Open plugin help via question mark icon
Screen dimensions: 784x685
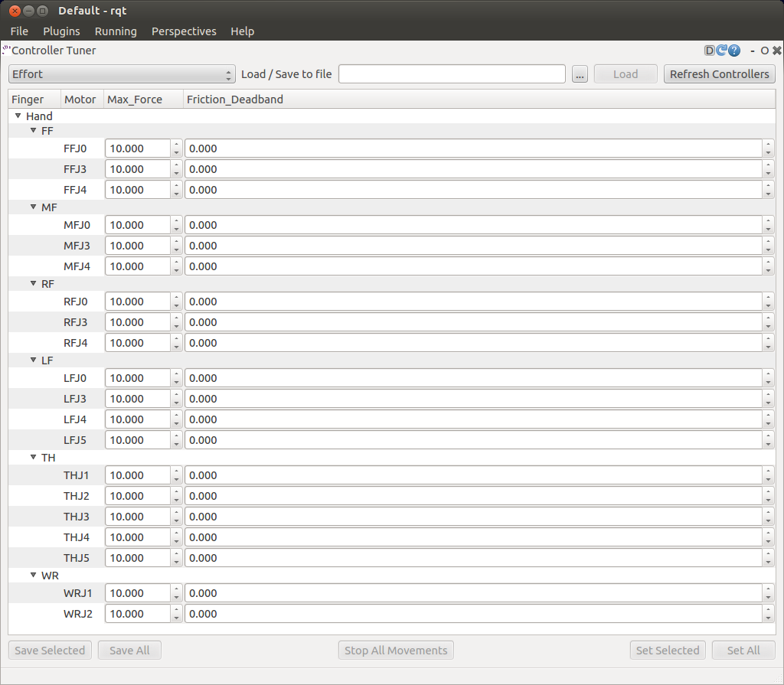734,51
